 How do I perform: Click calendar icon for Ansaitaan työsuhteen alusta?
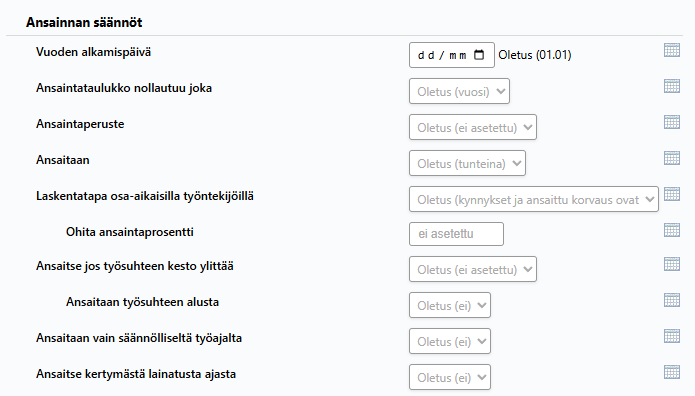672,300
